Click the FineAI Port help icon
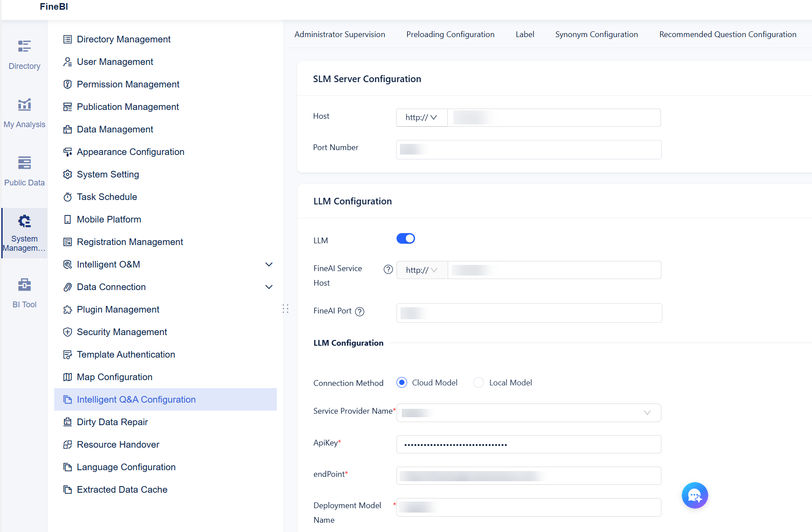Image resolution: width=812 pixels, height=532 pixels. click(360, 312)
